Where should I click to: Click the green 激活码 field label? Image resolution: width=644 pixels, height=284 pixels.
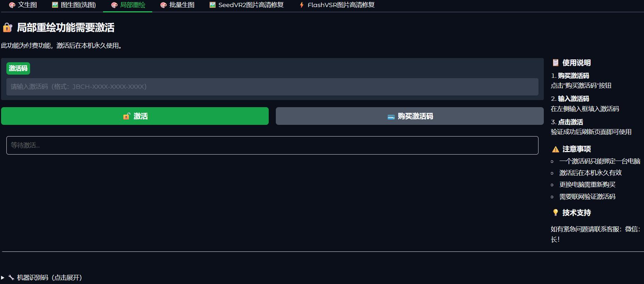18,68
